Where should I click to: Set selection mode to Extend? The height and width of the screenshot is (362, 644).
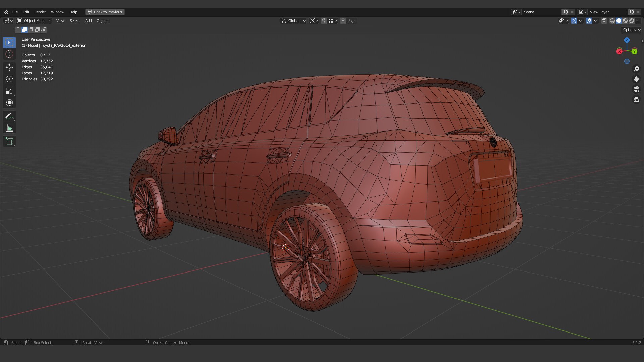24,30
